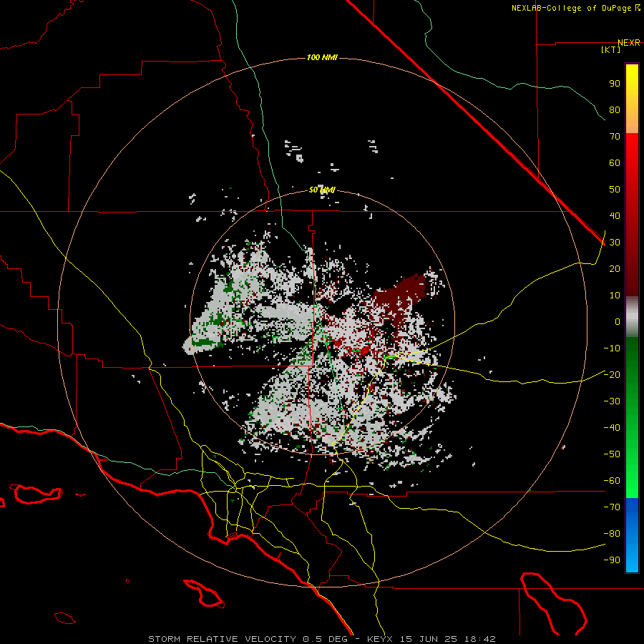Click the -40 scale label
Screen dimensions: 644x644
[x=612, y=428]
